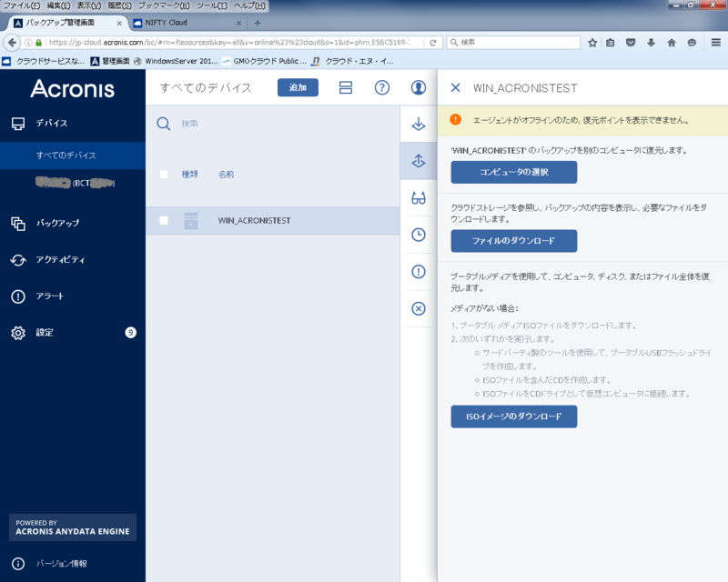This screenshot has height=582, width=728.
Task: Open the user account profile icon
Action: pyautogui.click(x=418, y=87)
